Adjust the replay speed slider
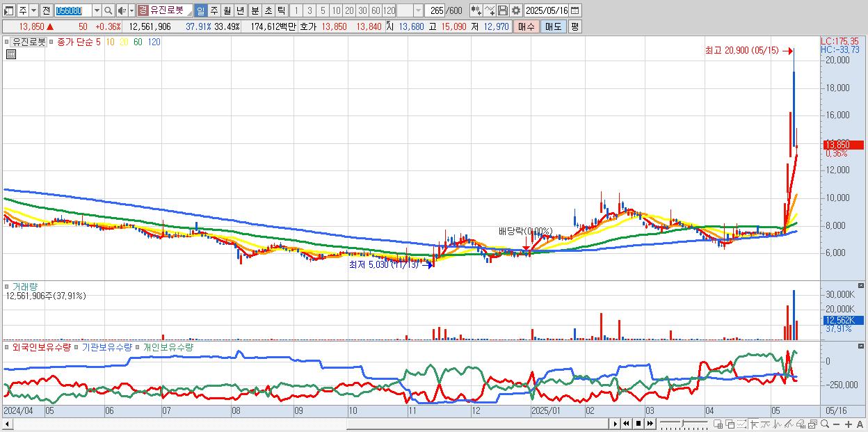The height and width of the screenshot is (432, 868). point(685,424)
